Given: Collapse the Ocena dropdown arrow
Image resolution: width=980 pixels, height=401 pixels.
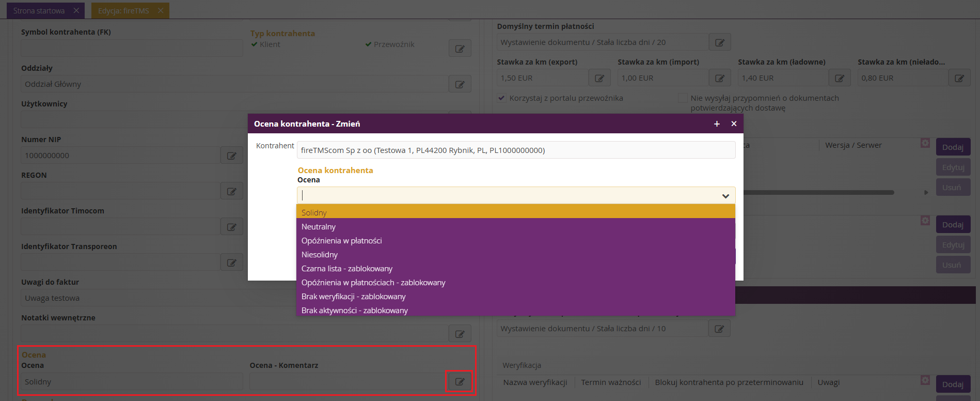Looking at the screenshot, I should (725, 196).
